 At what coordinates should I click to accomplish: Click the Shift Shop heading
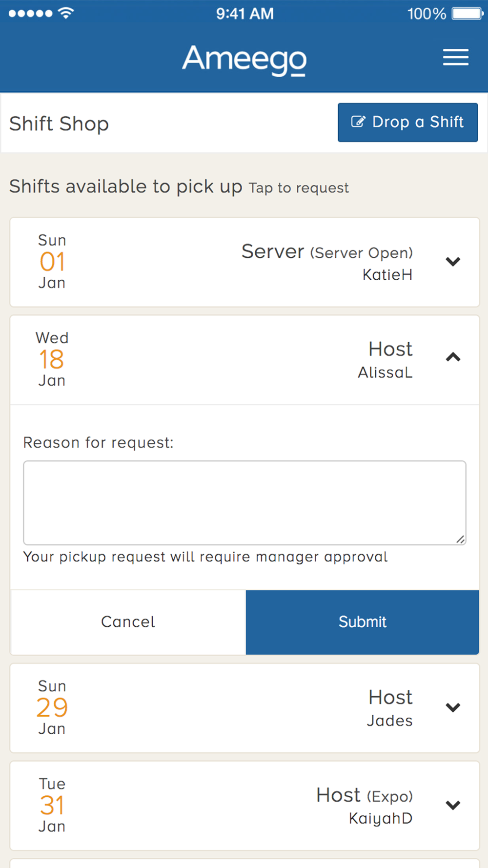point(59,124)
